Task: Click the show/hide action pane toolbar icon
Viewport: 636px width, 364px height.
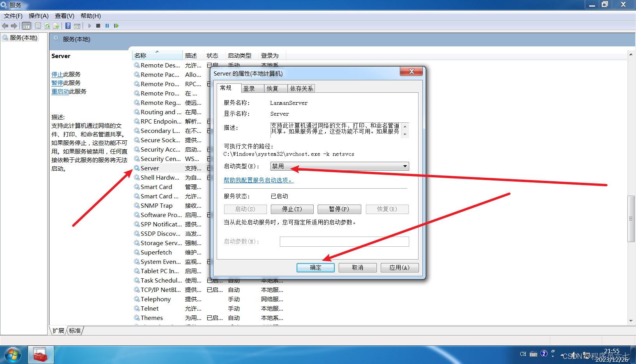Action: coord(77,26)
